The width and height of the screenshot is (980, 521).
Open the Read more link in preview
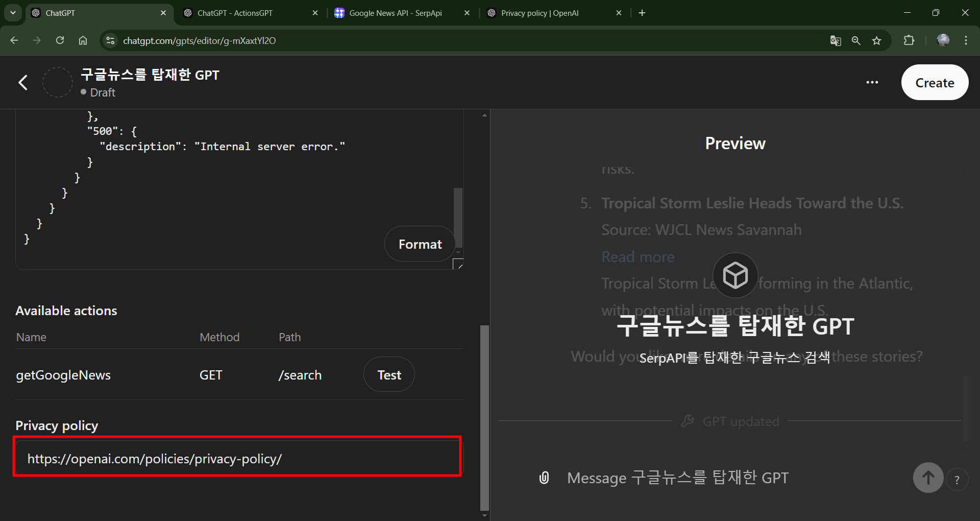[638, 256]
